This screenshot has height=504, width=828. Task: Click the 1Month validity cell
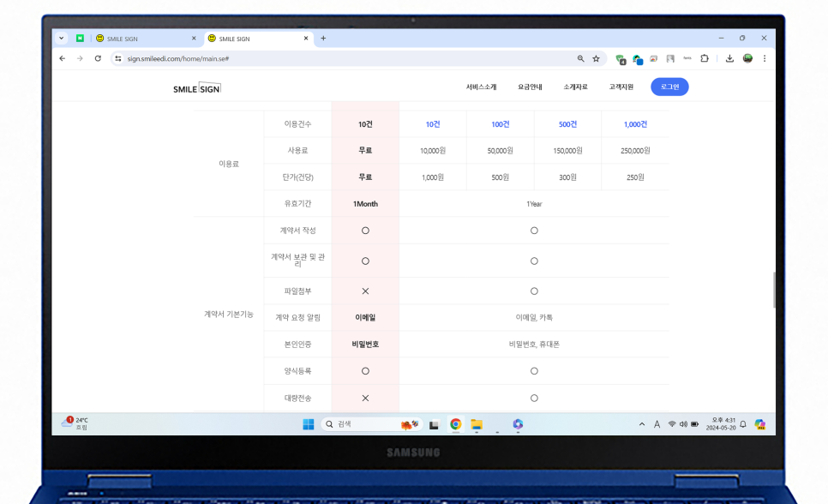pos(365,204)
